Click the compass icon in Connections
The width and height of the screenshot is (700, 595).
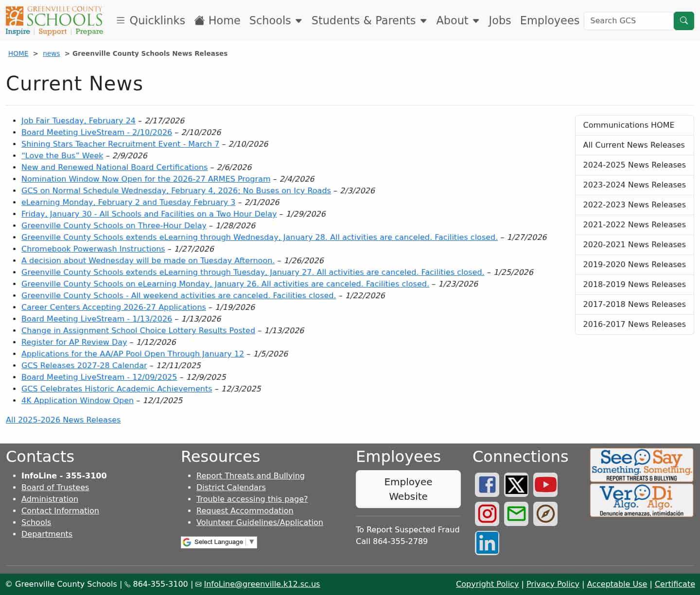pyautogui.click(x=545, y=513)
